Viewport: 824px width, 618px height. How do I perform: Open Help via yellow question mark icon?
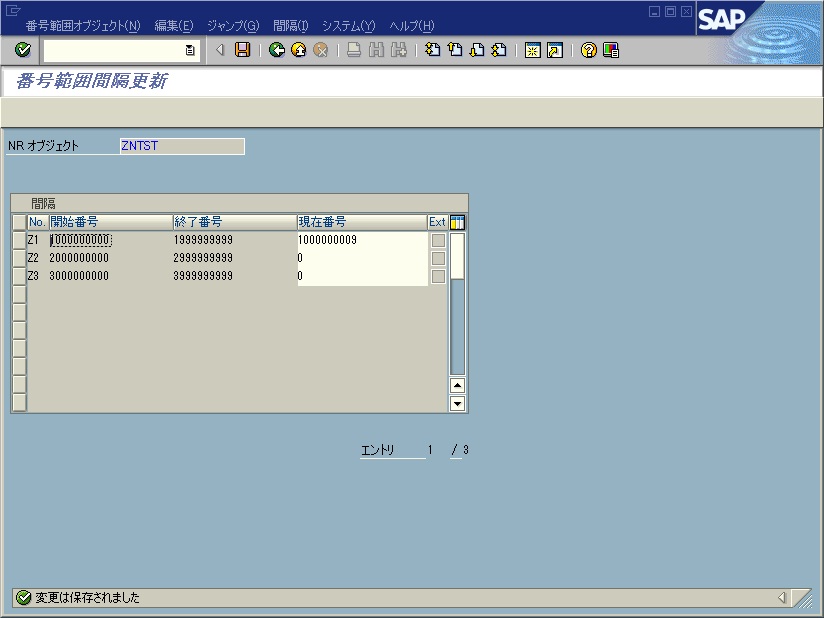[x=589, y=50]
